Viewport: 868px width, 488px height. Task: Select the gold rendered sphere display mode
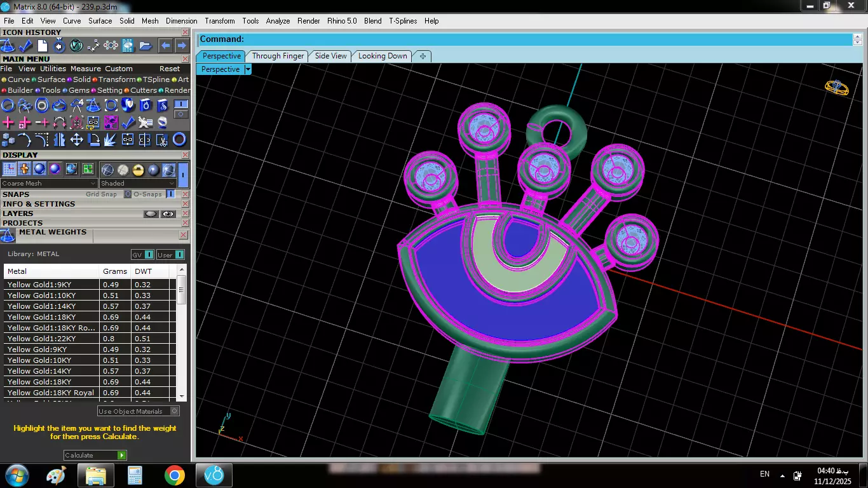click(x=138, y=169)
